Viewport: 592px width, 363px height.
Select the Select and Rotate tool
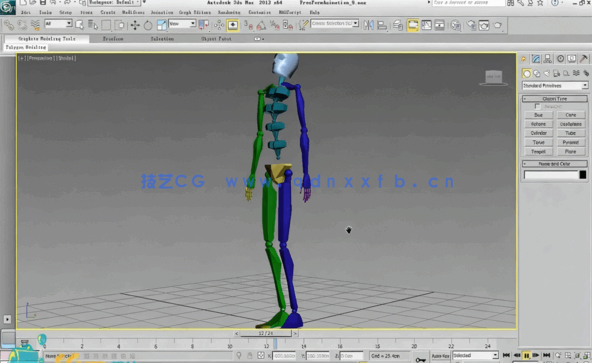(x=148, y=25)
